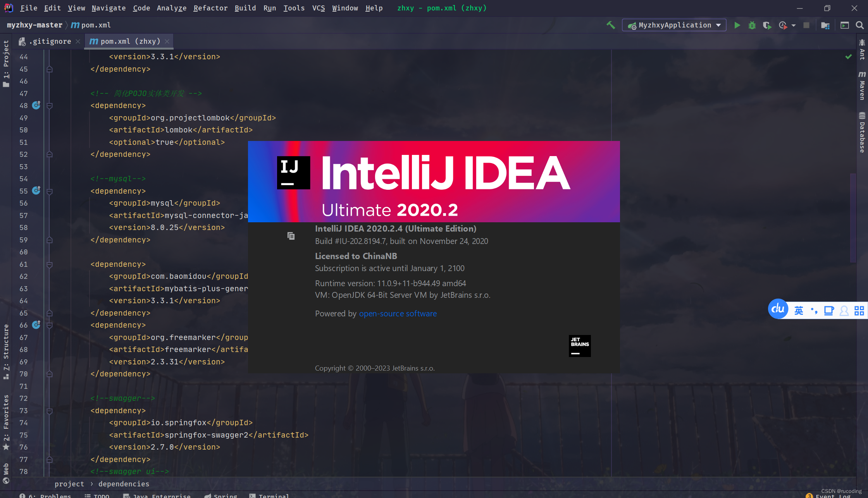
Task: Click the green inspection checkmark indicator
Action: pos(849,57)
